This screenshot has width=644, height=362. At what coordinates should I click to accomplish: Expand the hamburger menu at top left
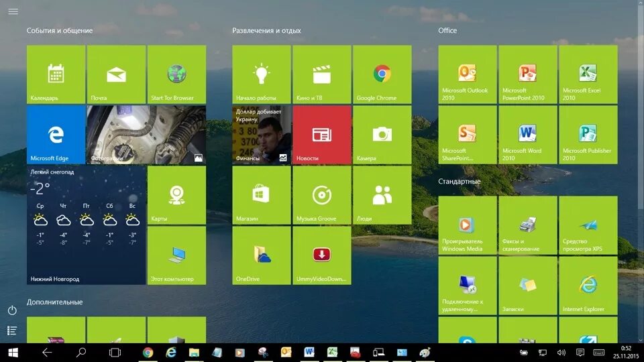[x=13, y=11]
